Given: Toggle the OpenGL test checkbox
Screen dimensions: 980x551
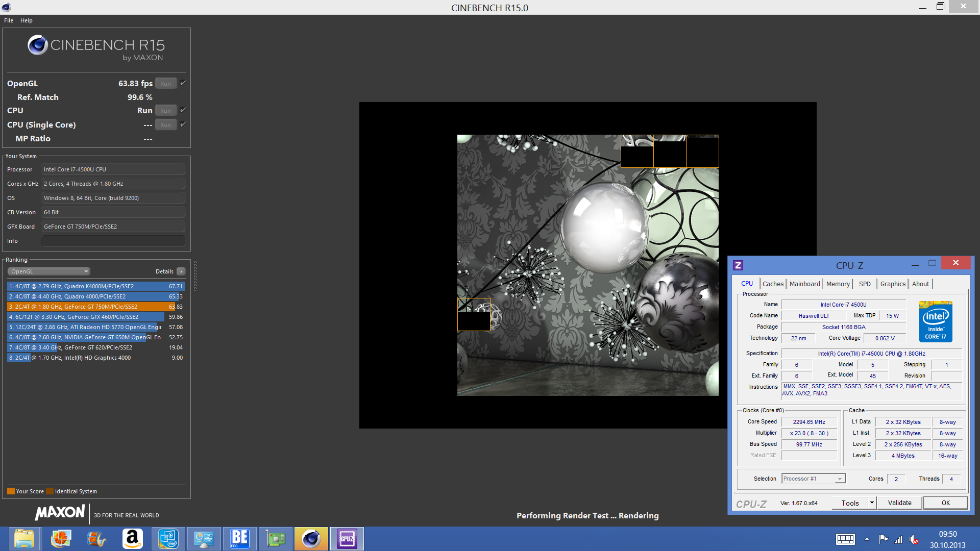Looking at the screenshot, I should pos(183,83).
